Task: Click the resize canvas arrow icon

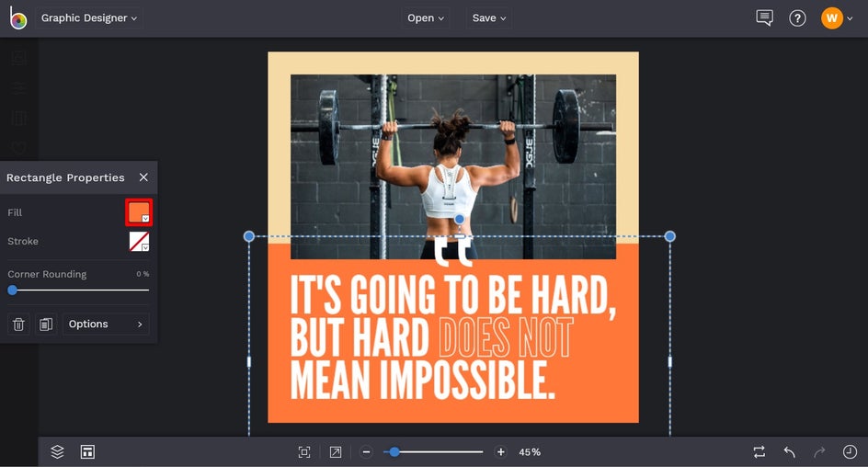Action: [x=336, y=452]
